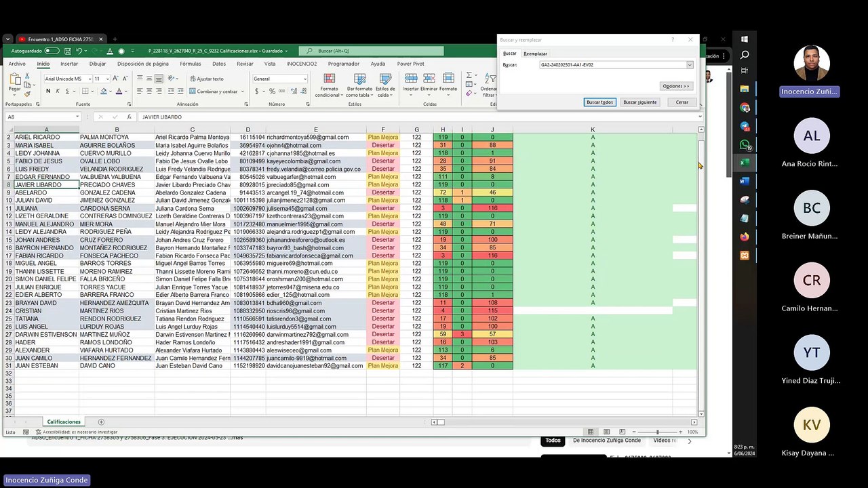The image size is (868, 488).
Task: Click the Buscar (Alt+Q) search box
Action: click(372, 51)
